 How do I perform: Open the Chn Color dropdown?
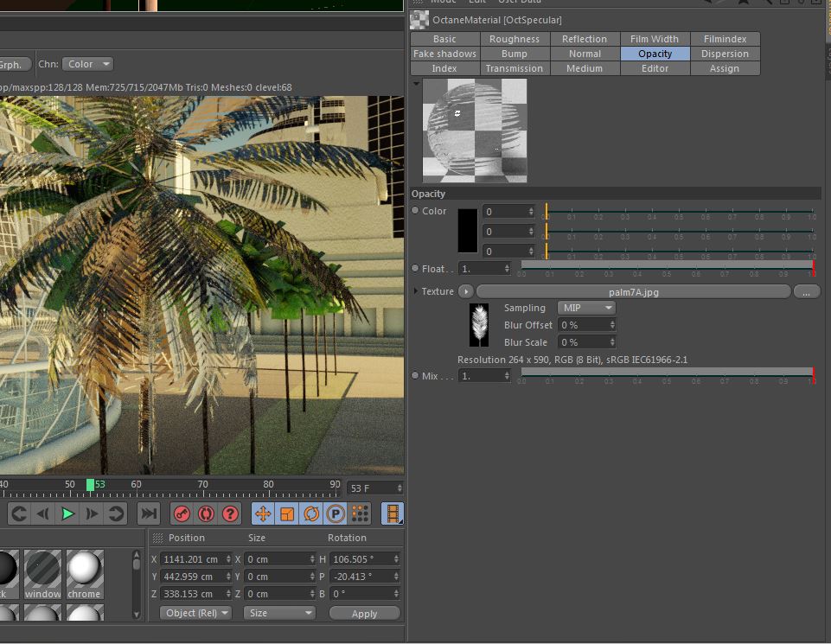[x=87, y=64]
